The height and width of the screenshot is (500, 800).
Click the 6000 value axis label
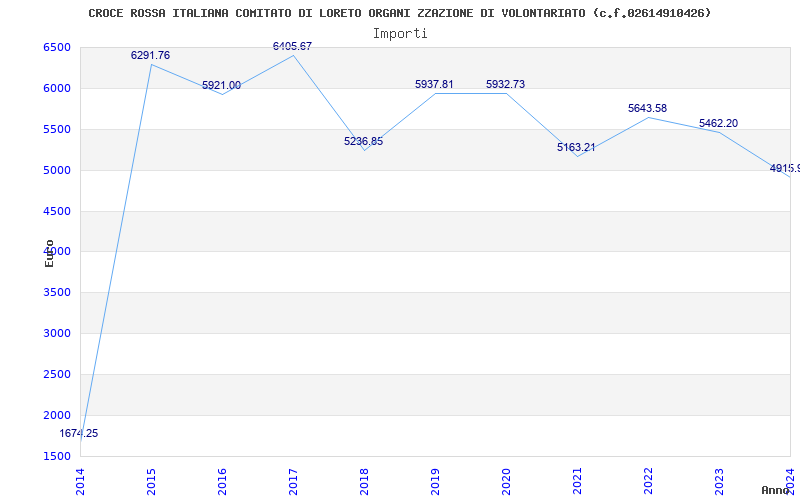[x=56, y=88]
